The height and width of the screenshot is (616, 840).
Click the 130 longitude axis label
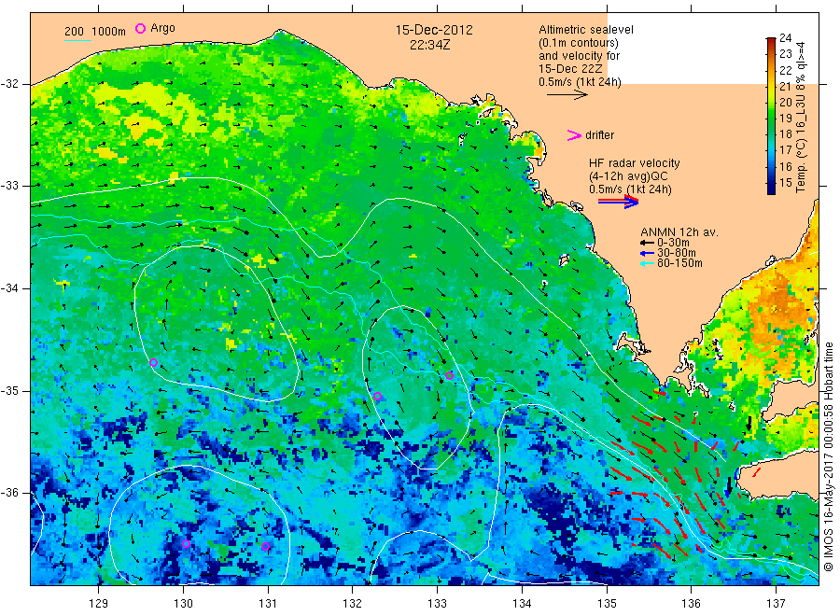pos(183,603)
